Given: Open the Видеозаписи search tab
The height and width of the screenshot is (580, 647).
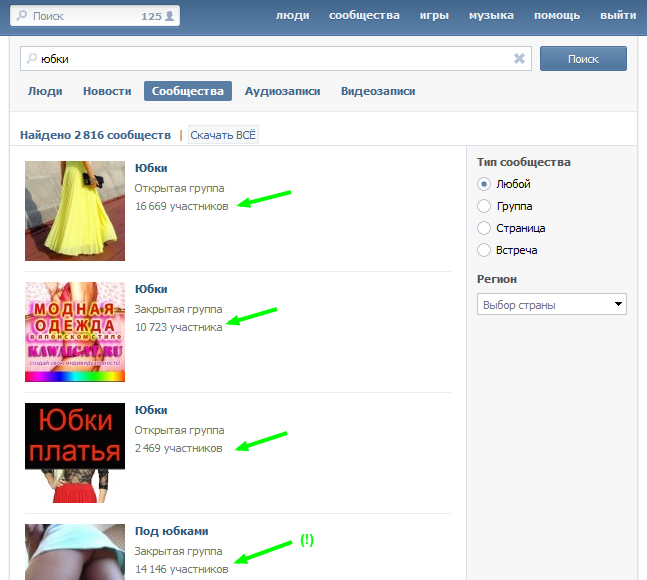Looking at the screenshot, I should pyautogui.click(x=378, y=91).
